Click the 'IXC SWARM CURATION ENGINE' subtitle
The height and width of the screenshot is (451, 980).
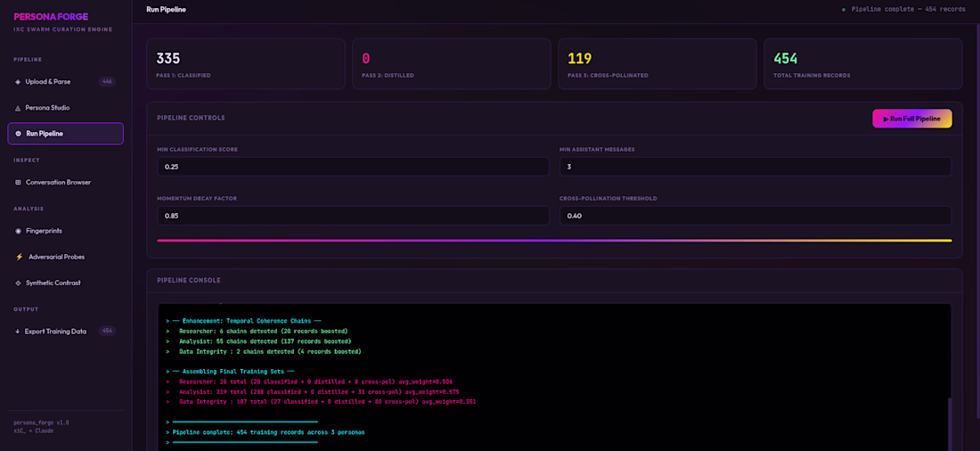tap(62, 29)
